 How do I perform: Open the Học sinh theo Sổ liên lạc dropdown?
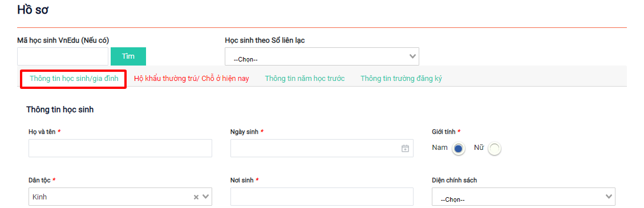322,56
